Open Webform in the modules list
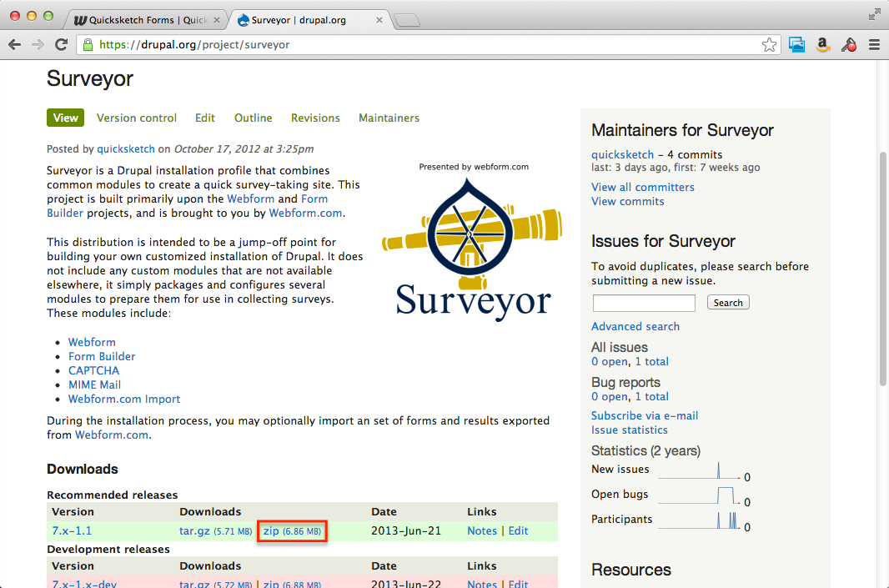 click(92, 343)
